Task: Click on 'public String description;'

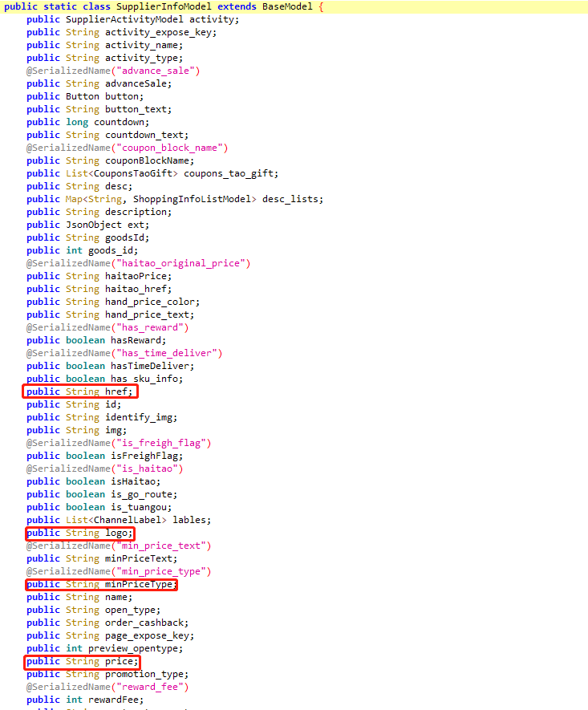Action: [x=99, y=212]
